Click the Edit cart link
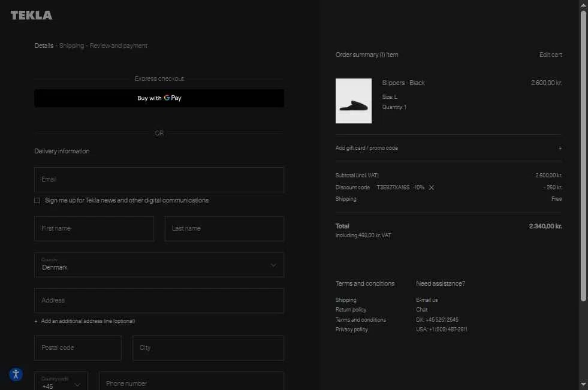This screenshot has height=390, width=588. click(550, 55)
